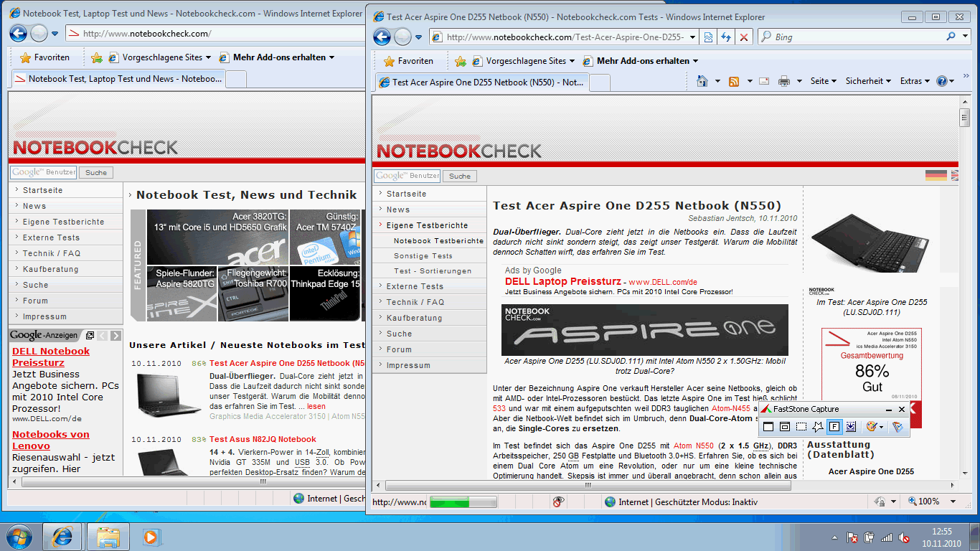Select FastStone capture window/object tool
Screen dimensions: 980x551
click(x=785, y=427)
